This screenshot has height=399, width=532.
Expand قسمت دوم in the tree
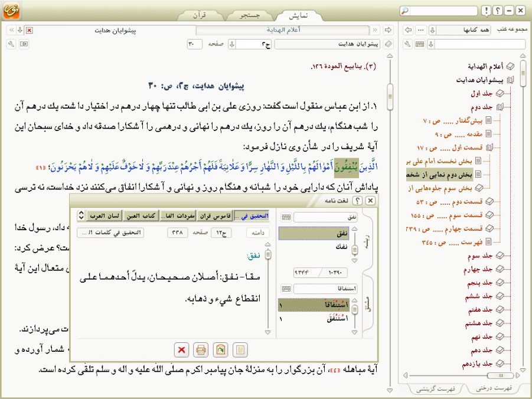click(x=489, y=201)
